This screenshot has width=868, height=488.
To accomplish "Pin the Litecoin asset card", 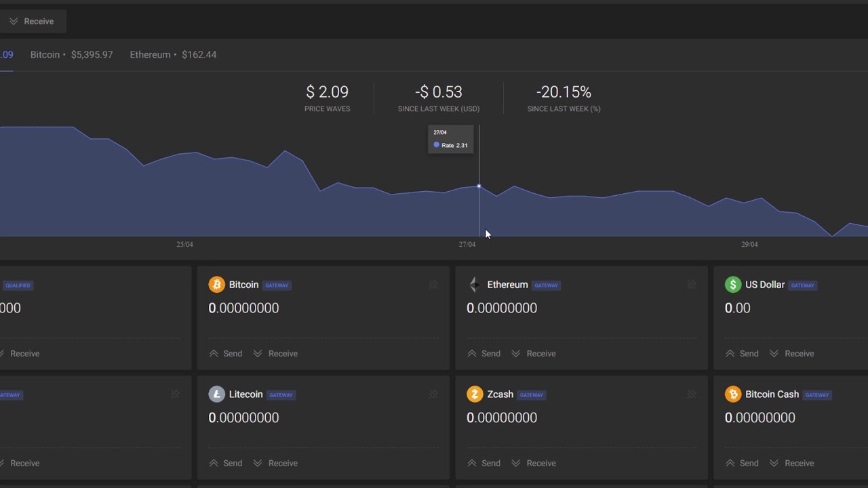I will [433, 394].
